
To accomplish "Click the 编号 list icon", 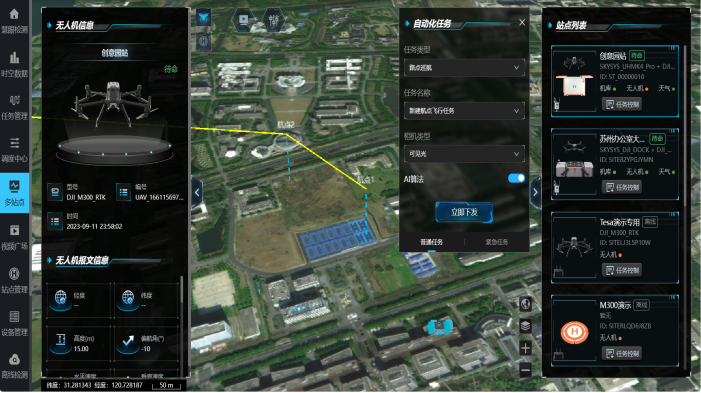I will 123,192.
